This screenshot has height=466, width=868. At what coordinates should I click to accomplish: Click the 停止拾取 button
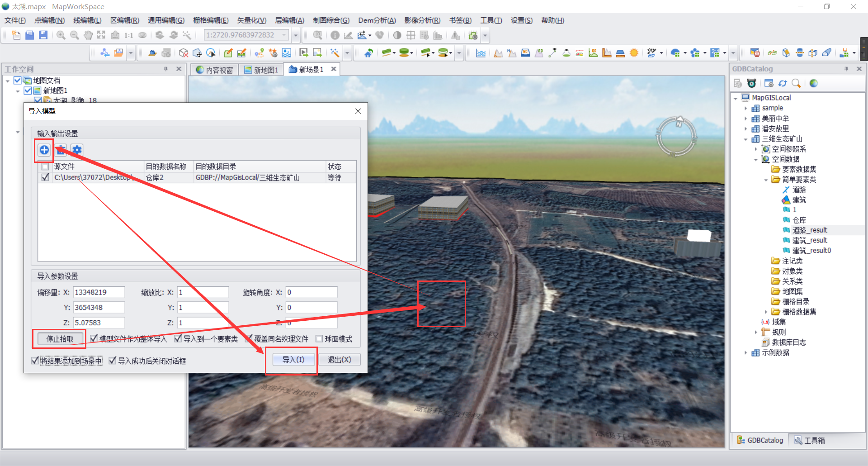pyautogui.click(x=60, y=339)
